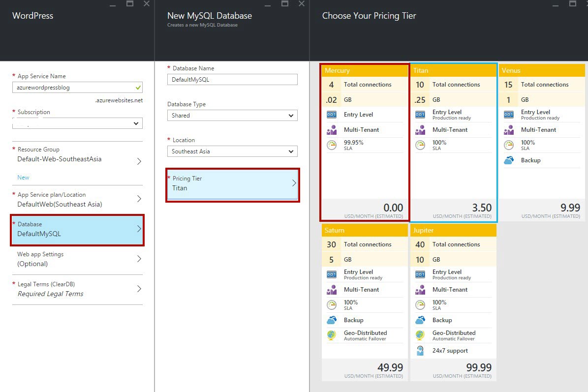Viewport: 588px width, 392px height.
Task: Click the "Required Legal Terms" text
Action: (50, 294)
